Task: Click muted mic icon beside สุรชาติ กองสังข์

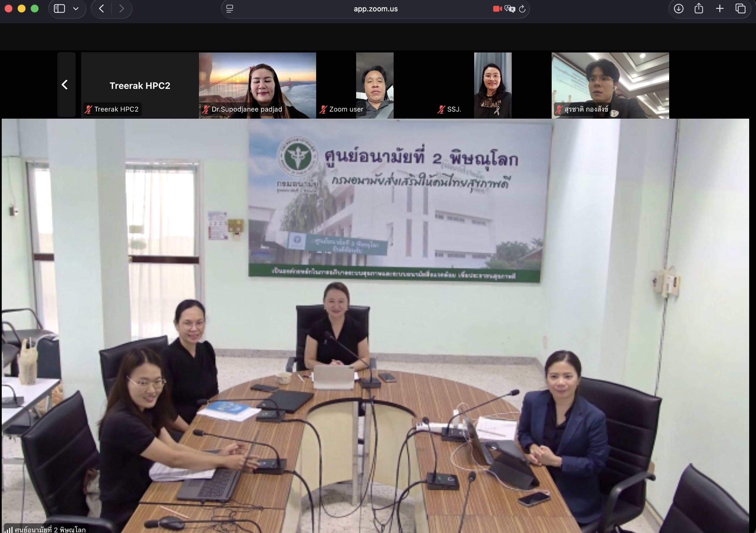Action: click(559, 109)
